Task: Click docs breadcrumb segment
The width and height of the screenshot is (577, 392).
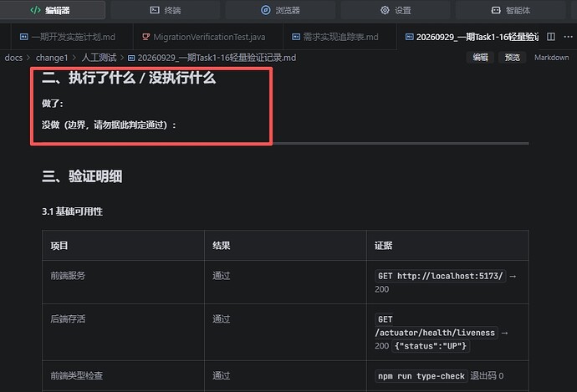Action: tap(13, 58)
